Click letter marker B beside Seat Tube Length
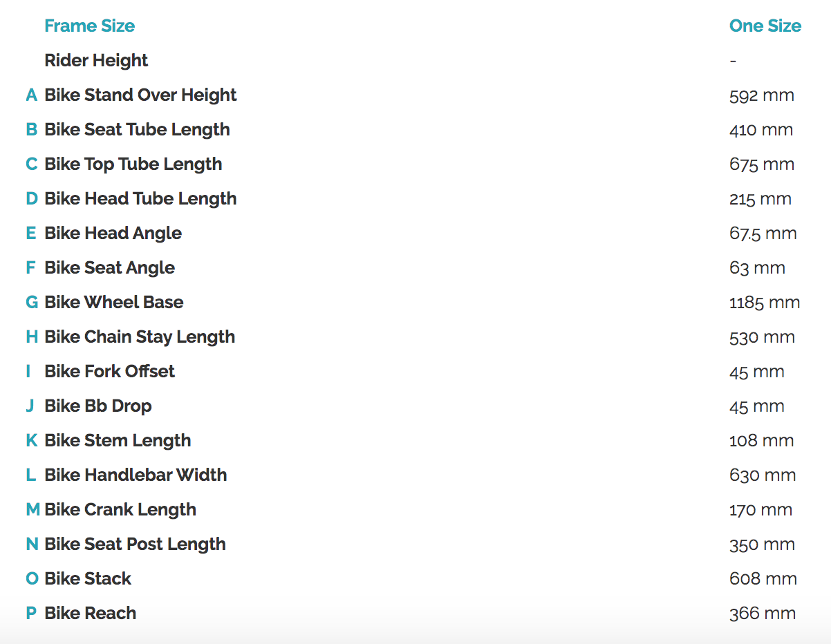The height and width of the screenshot is (644, 831). pos(31,130)
